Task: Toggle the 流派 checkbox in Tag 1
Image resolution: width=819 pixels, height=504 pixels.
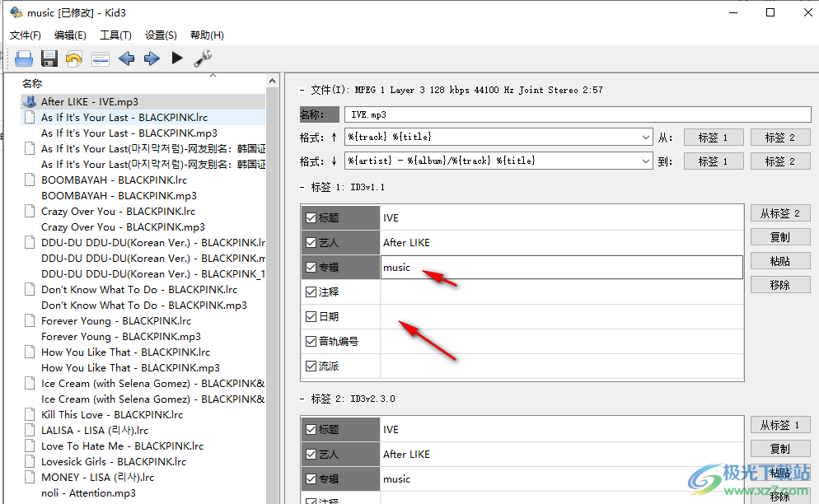Action: coord(311,366)
